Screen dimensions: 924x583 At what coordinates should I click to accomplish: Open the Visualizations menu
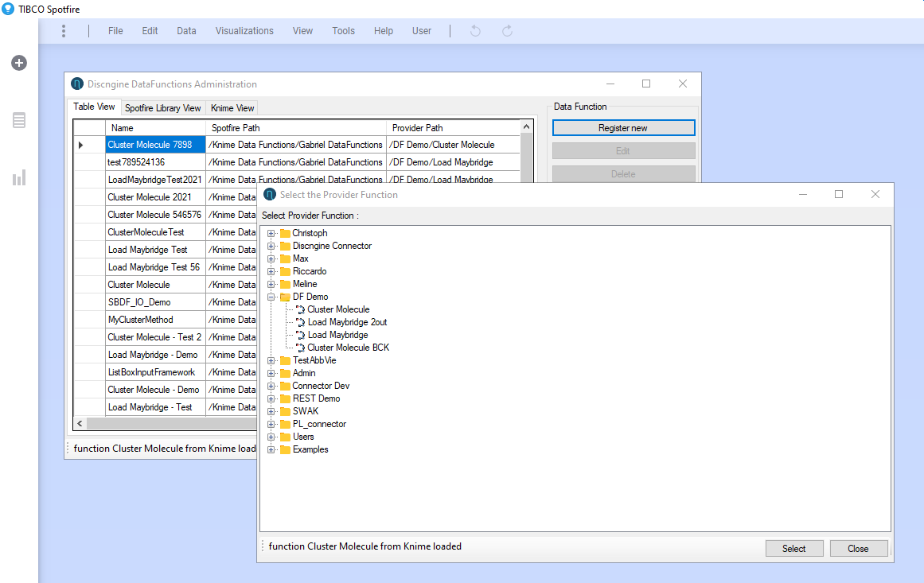[244, 31]
